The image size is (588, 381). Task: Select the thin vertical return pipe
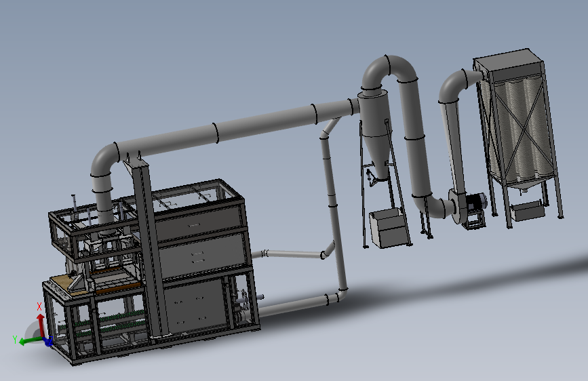tap(334, 210)
